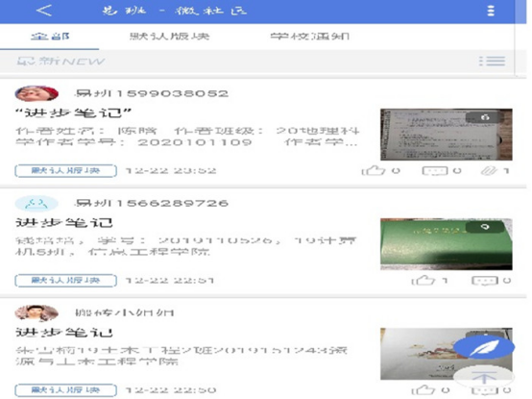The image size is (532, 399).
Task: Tap 默认版块 tag on first post
Action: click(x=66, y=170)
